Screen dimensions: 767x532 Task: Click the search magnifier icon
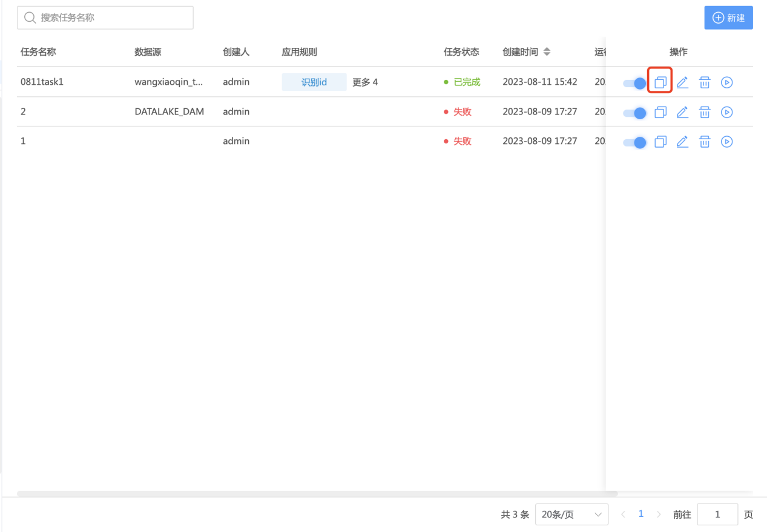pos(30,18)
